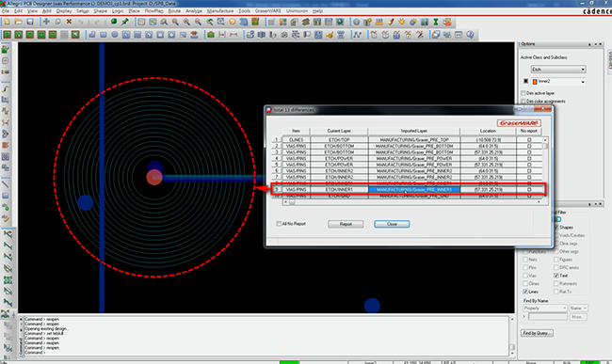Click the blue zigzag Add Connect route icon
Viewport: 612px width, 364px height.
(357, 35)
